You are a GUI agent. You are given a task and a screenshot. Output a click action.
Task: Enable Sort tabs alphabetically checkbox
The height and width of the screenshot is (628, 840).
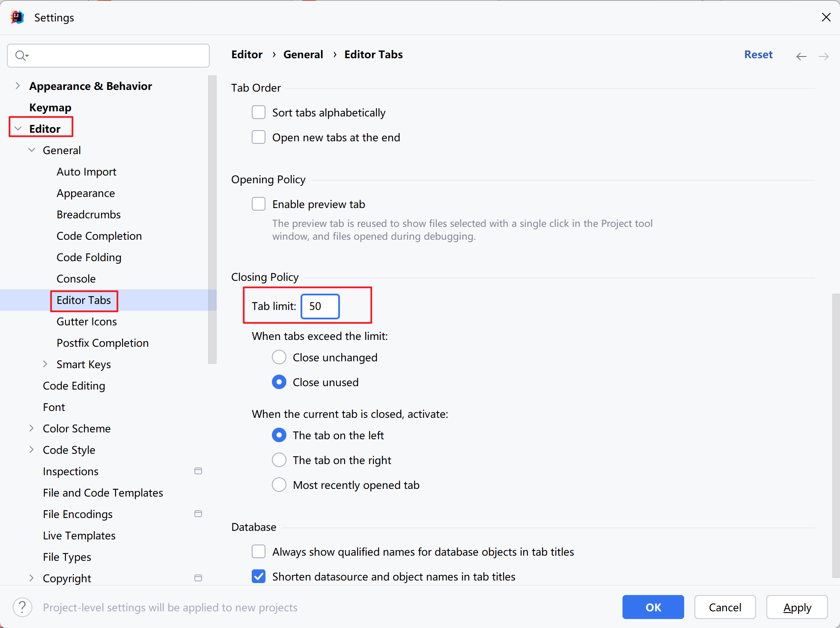(x=259, y=113)
